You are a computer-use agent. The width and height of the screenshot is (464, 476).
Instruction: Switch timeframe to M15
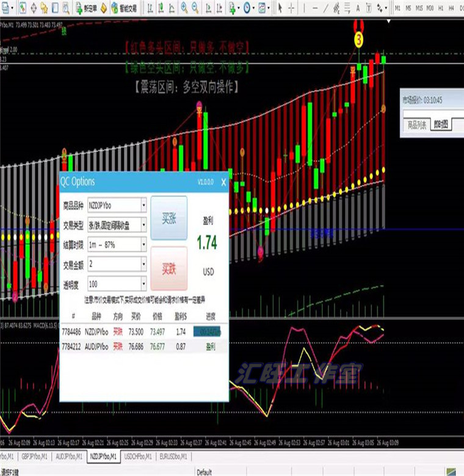[419, 9]
